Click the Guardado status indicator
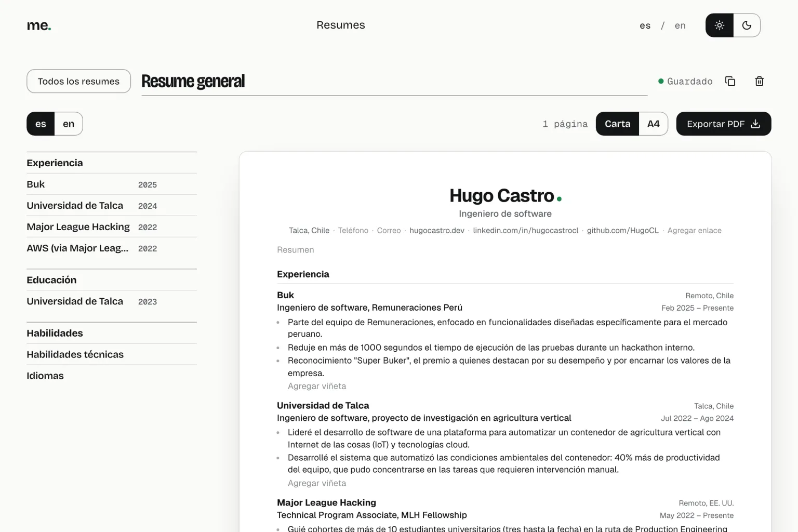Screen dimensions: 798x532 coord(685,81)
